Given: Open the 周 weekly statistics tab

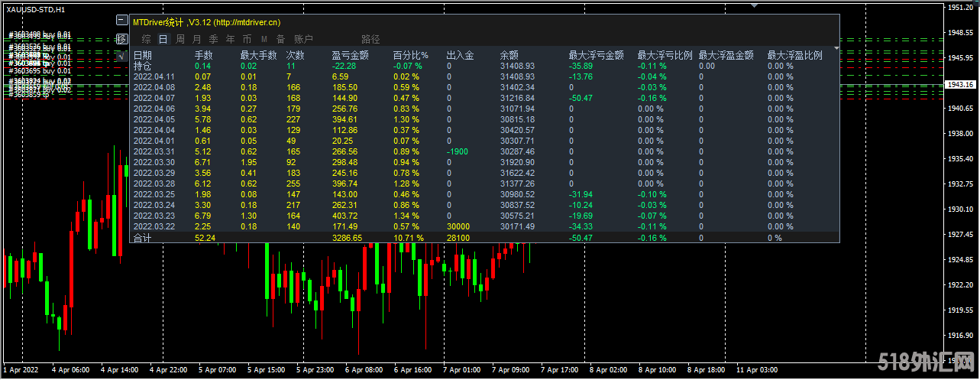Looking at the screenshot, I should pyautogui.click(x=180, y=39).
